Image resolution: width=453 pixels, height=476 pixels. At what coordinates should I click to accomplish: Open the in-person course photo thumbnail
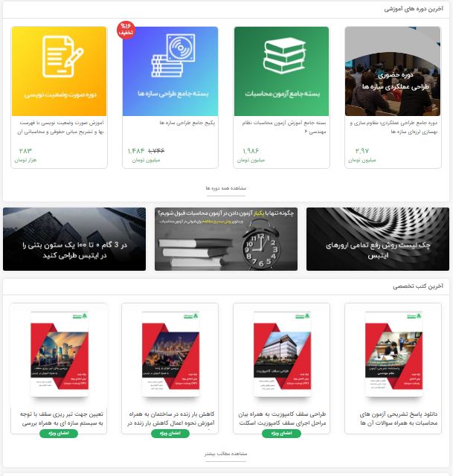point(393,71)
